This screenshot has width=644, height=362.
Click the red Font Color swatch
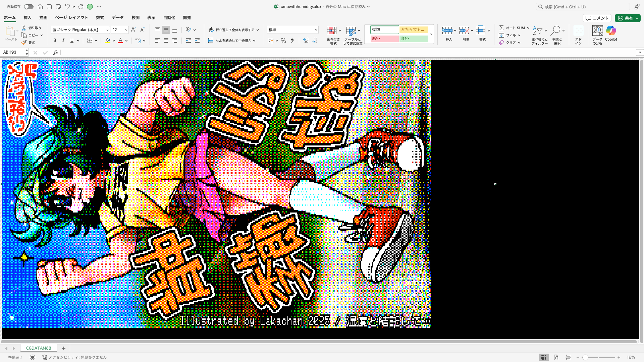(120, 41)
